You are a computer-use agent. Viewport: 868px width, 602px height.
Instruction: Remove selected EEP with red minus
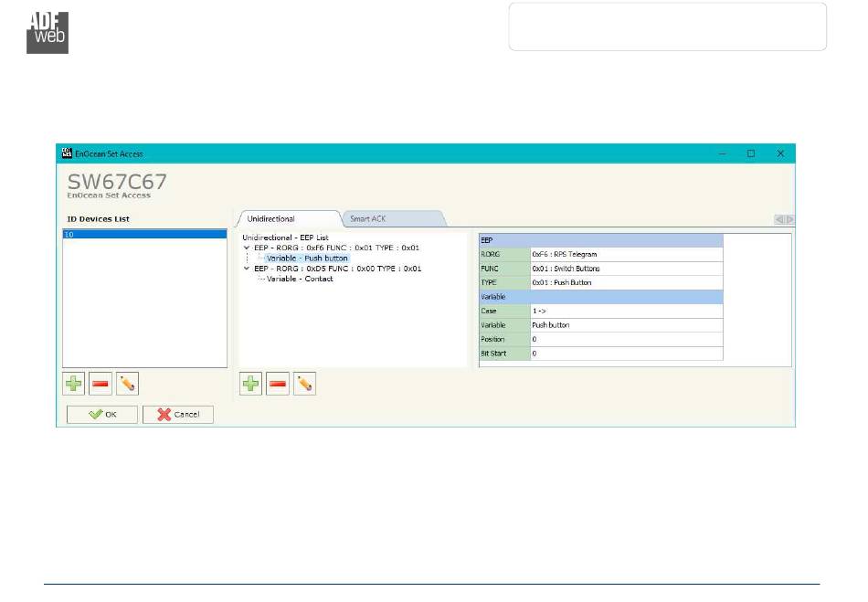pos(278,384)
